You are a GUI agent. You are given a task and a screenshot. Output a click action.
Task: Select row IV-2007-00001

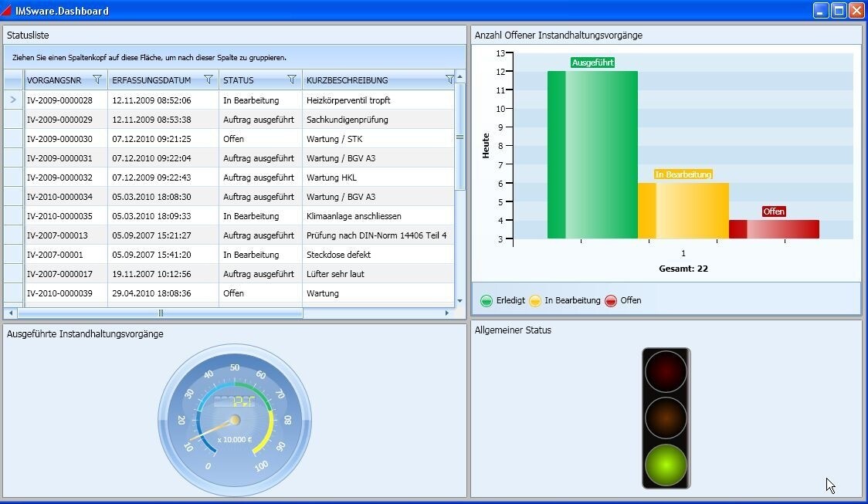[229, 255]
